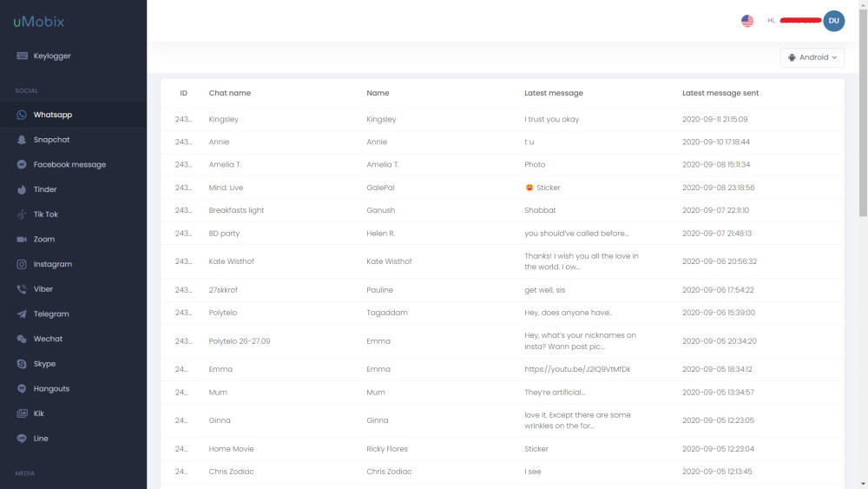Image resolution: width=868 pixels, height=489 pixels.
Task: Click the 'They're artificial...' message
Action: (x=555, y=393)
